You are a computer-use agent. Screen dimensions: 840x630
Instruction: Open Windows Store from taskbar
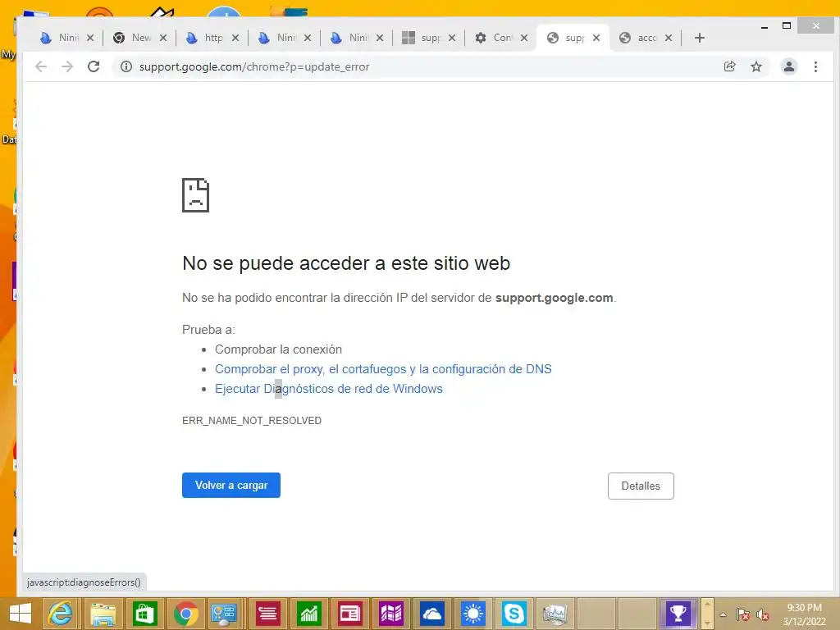(x=144, y=614)
